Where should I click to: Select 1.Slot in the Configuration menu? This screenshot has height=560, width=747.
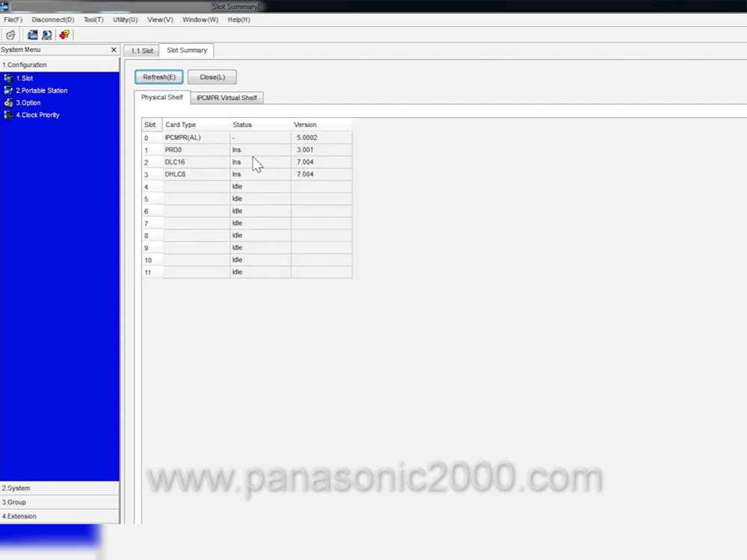pyautogui.click(x=25, y=78)
